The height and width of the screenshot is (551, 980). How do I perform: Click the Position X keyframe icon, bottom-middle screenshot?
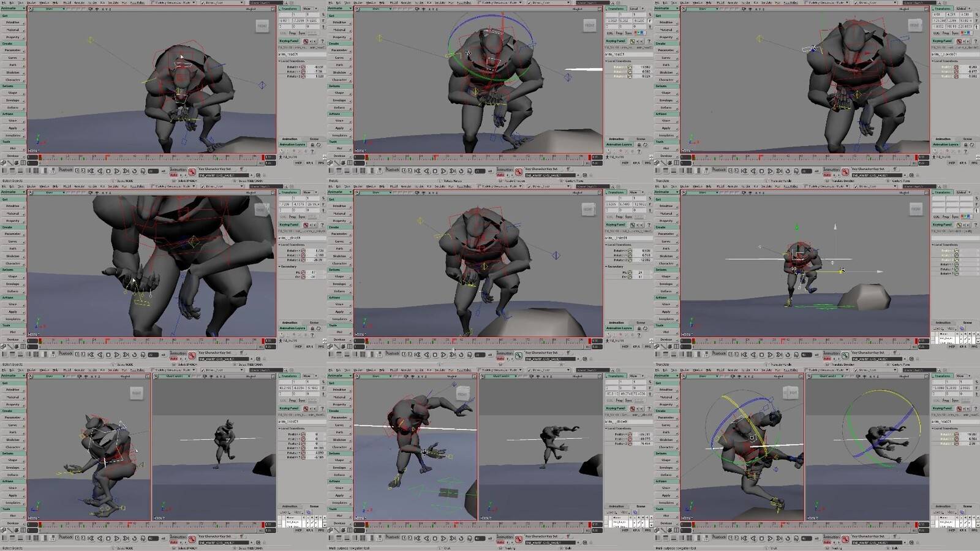(629, 435)
